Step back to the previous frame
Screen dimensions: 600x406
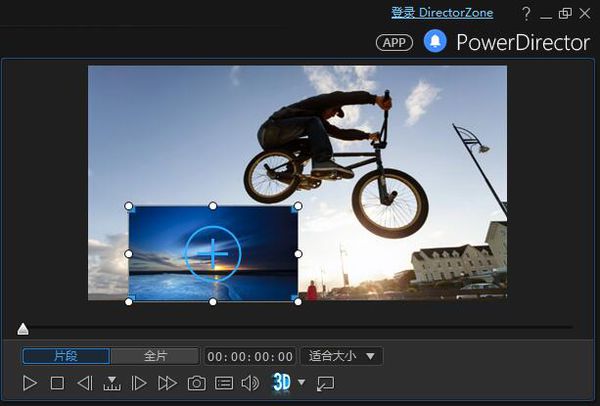tap(85, 383)
